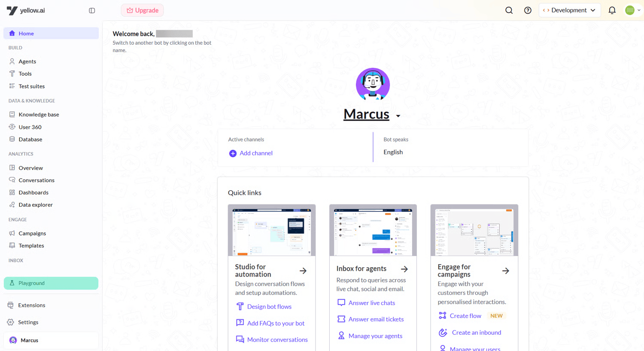Click the Engage for campaigns title
This screenshot has height=351, width=644.
pyautogui.click(x=454, y=271)
